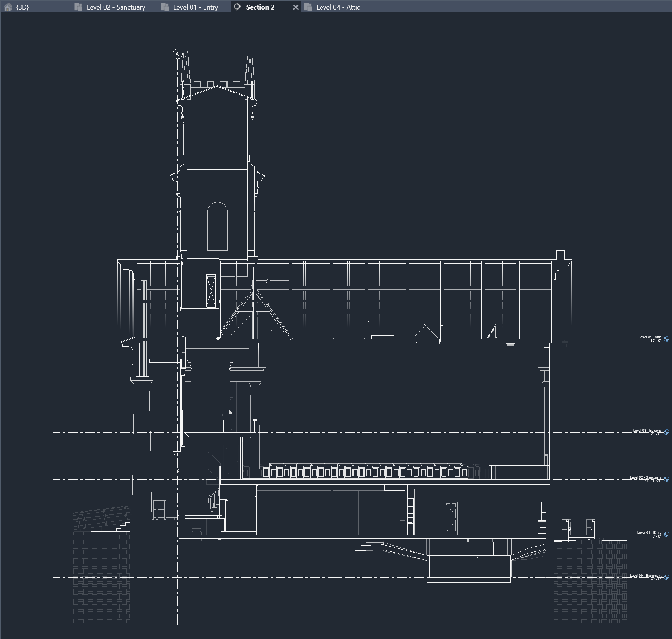Click the floor plan icon on Level 02 - Sanctuary tab
The image size is (672, 639).
point(78,7)
